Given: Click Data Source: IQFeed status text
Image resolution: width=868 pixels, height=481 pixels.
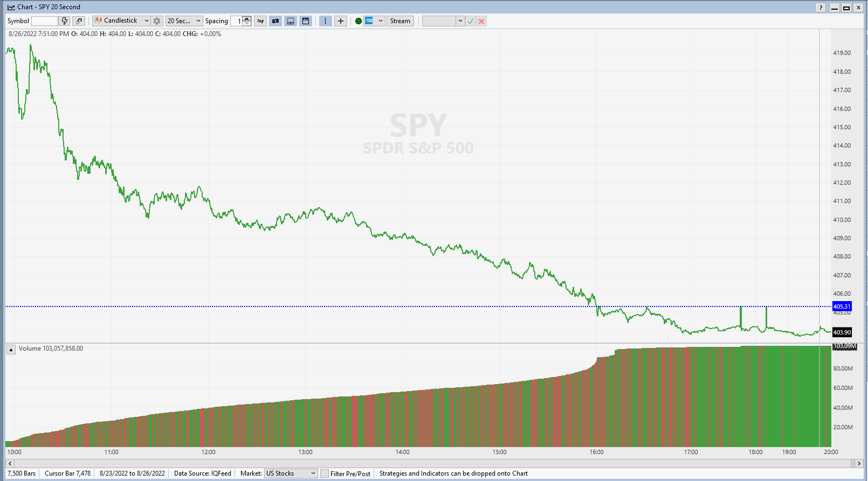Looking at the screenshot, I should (203, 473).
